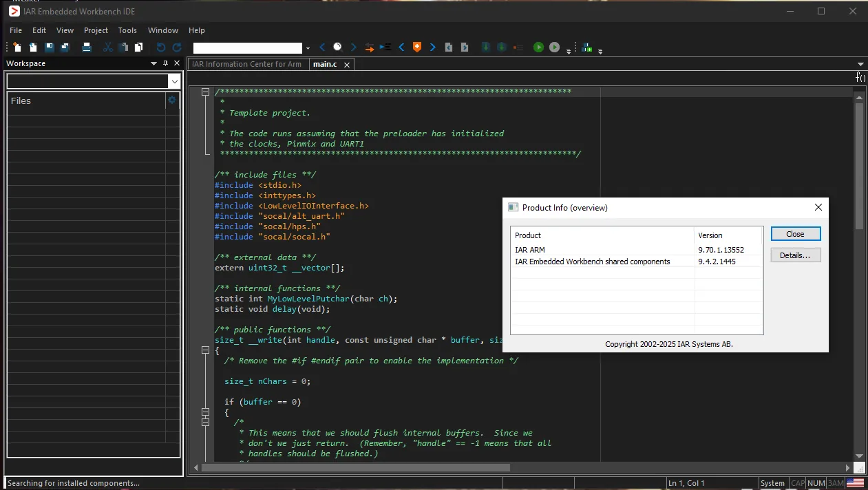The width and height of the screenshot is (868, 490).
Task: Click the Copy toolbar icon
Action: (x=123, y=47)
